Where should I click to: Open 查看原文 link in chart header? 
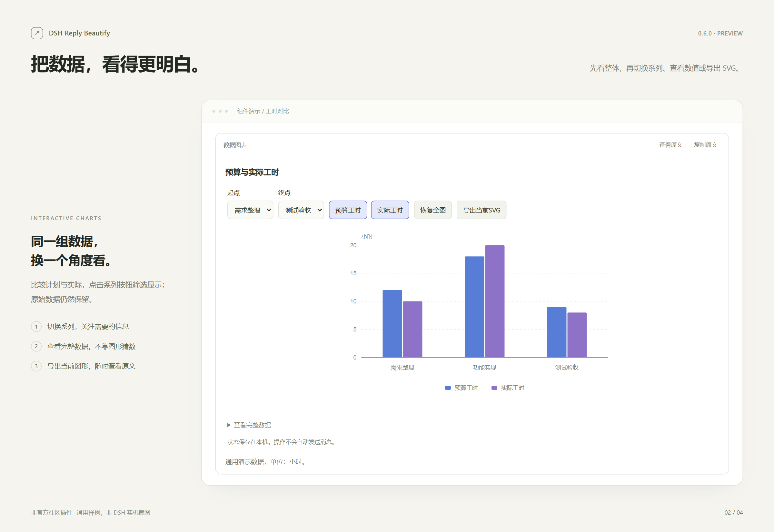671,145
